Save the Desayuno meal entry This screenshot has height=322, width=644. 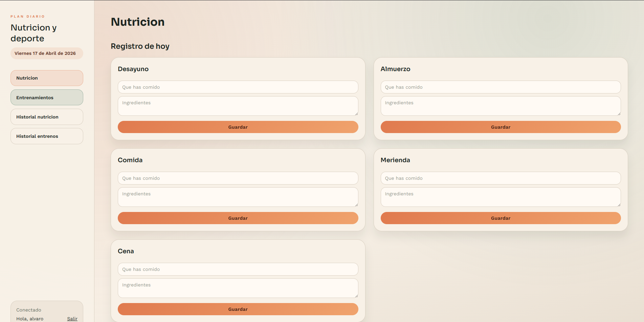pos(238,127)
